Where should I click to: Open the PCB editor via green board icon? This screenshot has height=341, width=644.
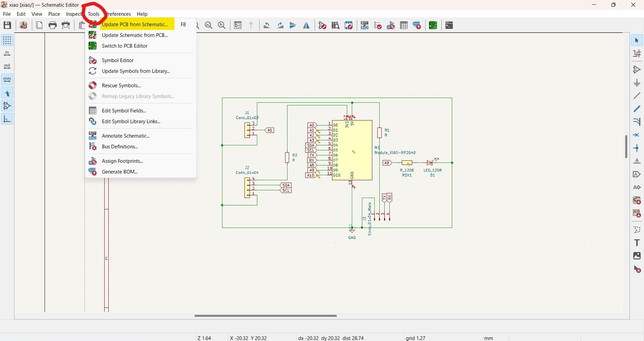[x=434, y=26]
